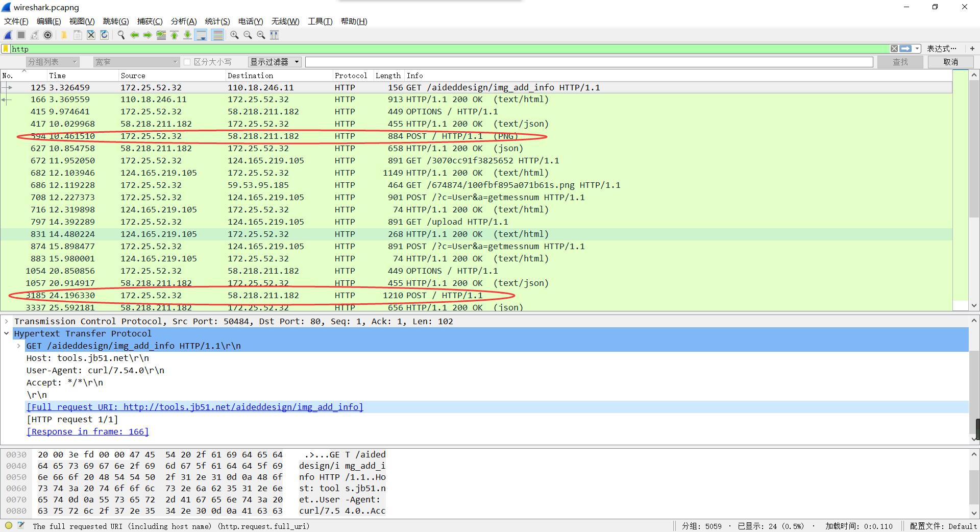Toggle the 区分大小写 case sensitive checkbox
The height and width of the screenshot is (532, 980).
click(x=187, y=62)
